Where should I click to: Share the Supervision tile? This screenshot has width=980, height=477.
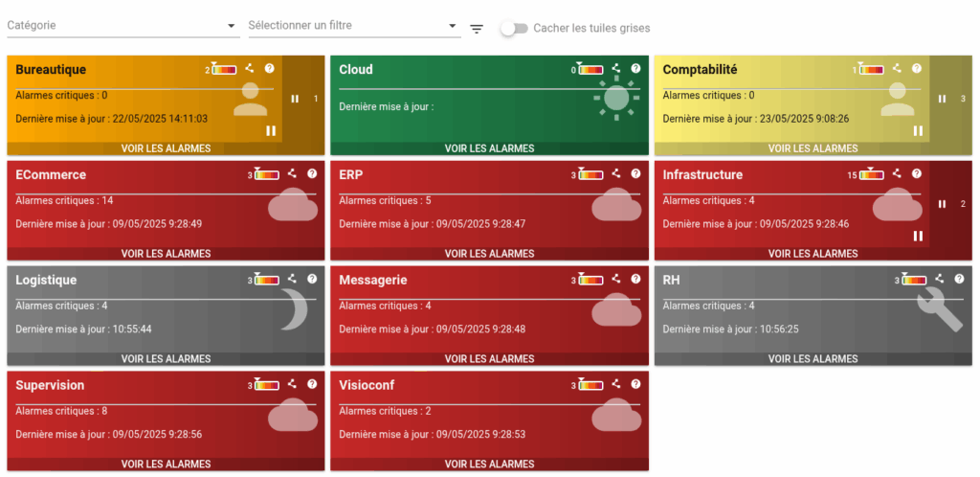pos(292,384)
